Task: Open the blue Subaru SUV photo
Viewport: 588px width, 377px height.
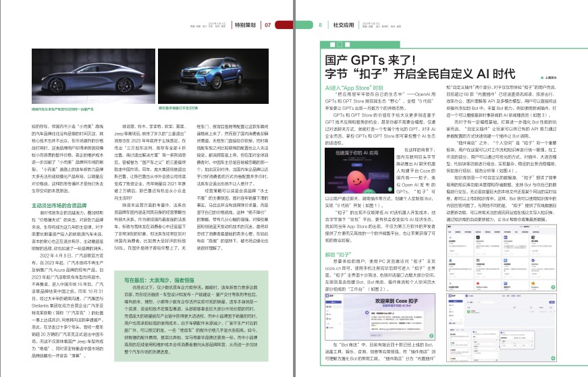Action: 213,76
